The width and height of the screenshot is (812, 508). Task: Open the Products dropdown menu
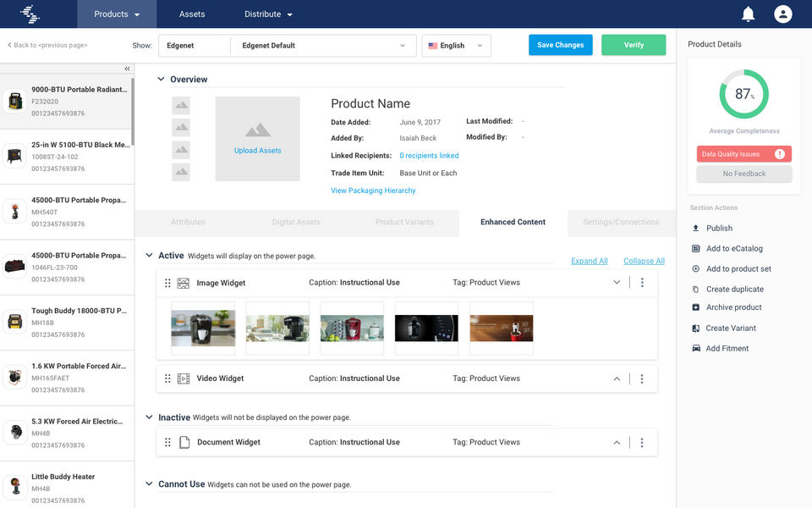click(x=117, y=14)
